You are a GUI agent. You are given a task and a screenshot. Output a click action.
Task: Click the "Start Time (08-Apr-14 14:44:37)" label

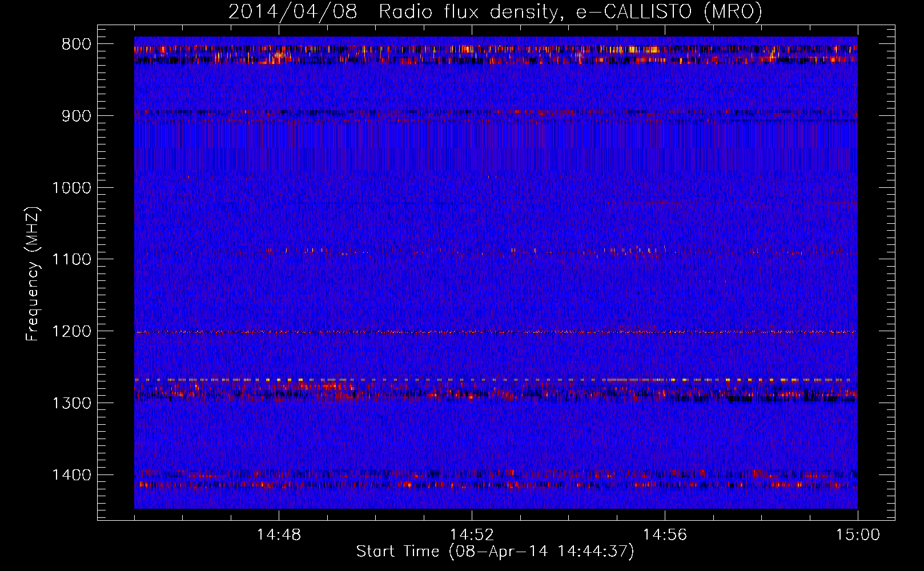495,552
